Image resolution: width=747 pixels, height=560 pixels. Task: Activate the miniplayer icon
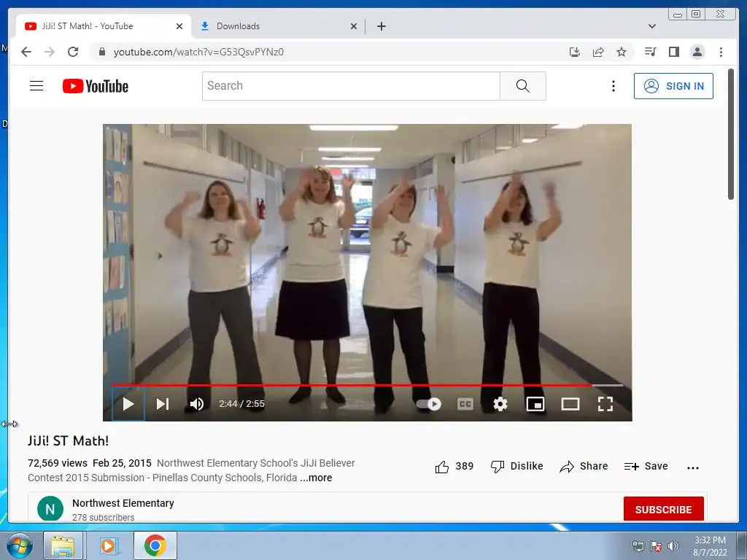[x=535, y=404]
